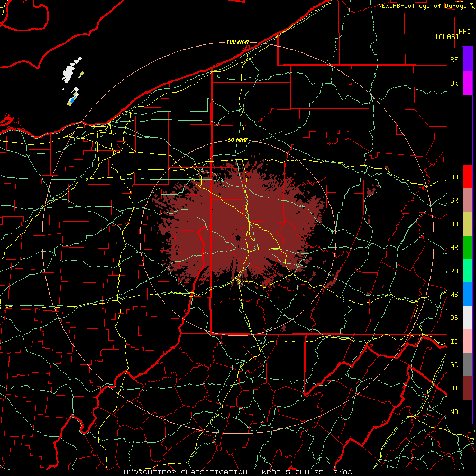
Task: Click the purple RF legend color swatch
Action: (x=467, y=59)
